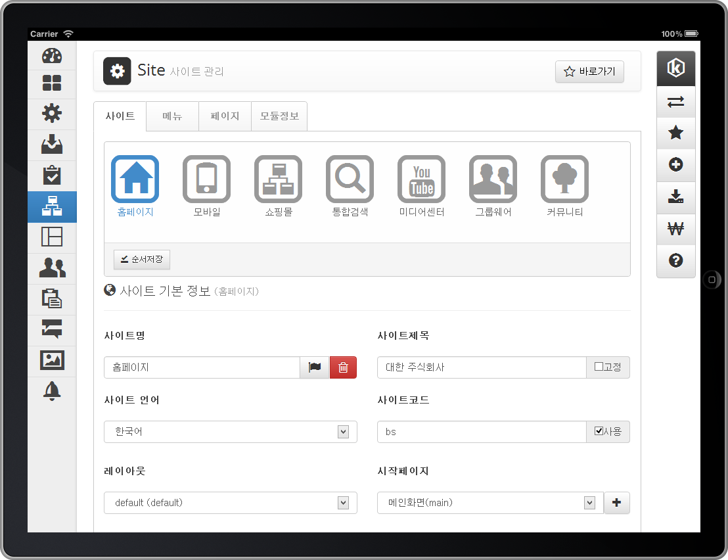
Task: Switch to the 메뉴 tab
Action: point(172,116)
